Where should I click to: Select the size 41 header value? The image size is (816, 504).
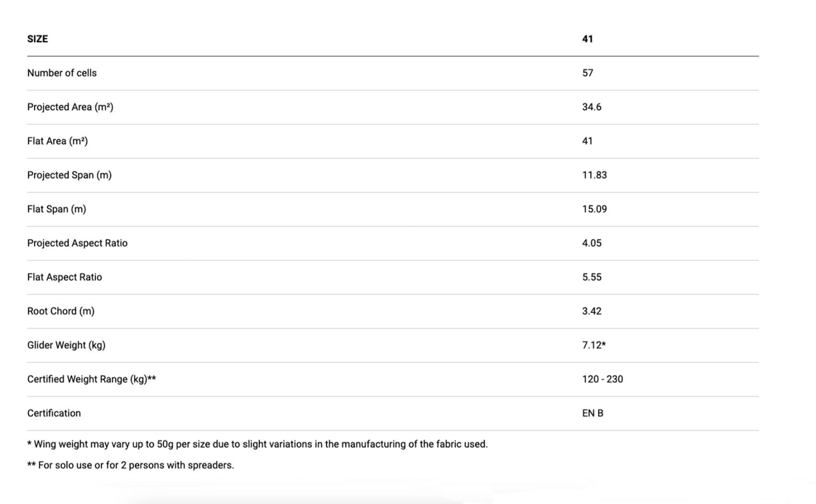(587, 39)
